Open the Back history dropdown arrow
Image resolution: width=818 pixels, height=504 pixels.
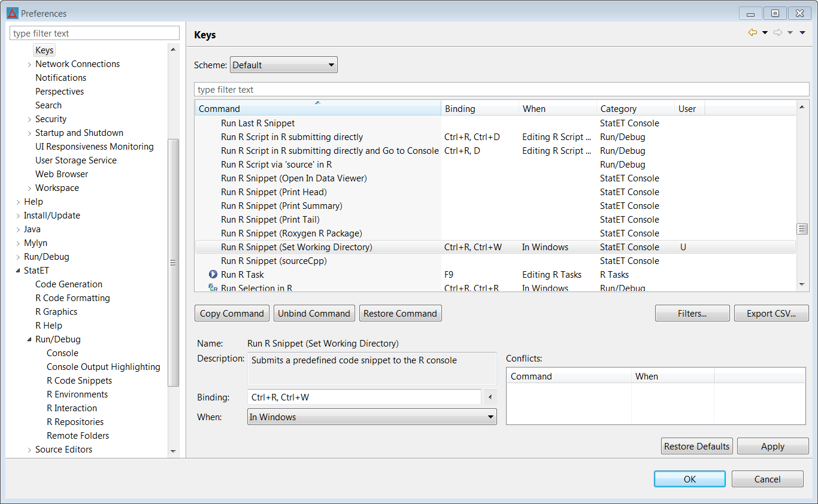click(x=765, y=33)
